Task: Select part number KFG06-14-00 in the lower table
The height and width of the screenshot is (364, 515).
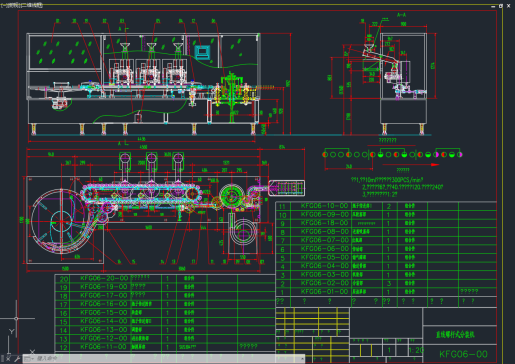Action: (104, 321)
